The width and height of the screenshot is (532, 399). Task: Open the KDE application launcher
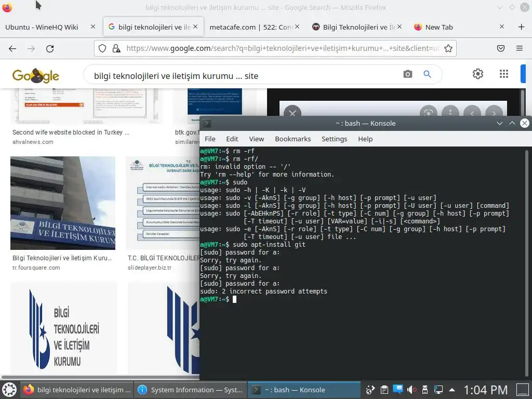pyautogui.click(x=9, y=390)
